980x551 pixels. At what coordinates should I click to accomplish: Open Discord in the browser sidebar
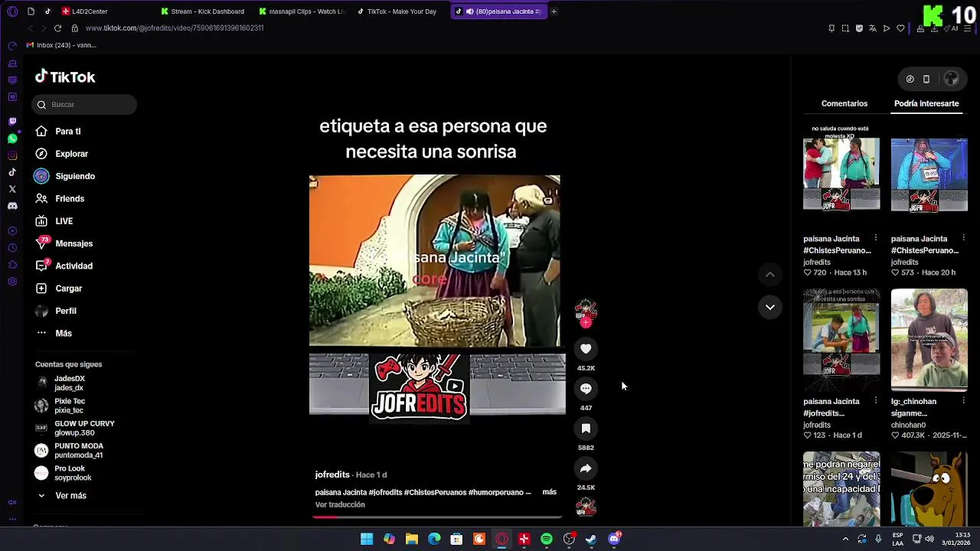[12, 206]
